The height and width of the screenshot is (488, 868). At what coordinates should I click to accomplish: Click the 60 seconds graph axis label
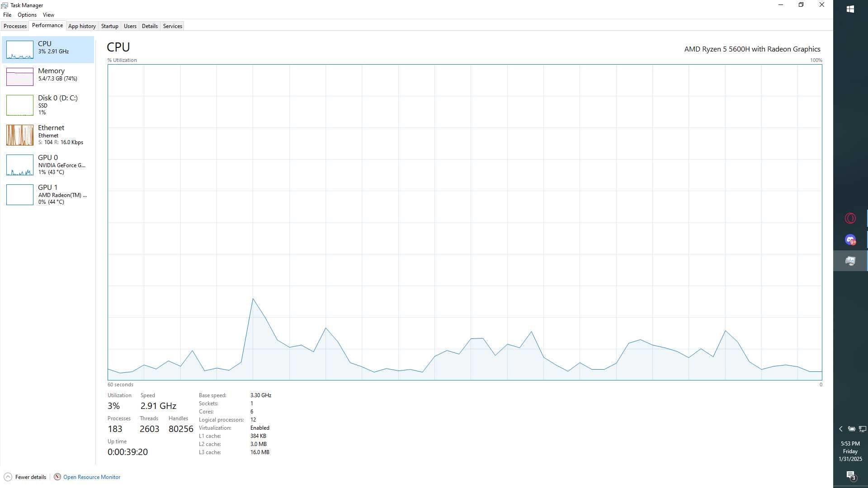(x=120, y=385)
